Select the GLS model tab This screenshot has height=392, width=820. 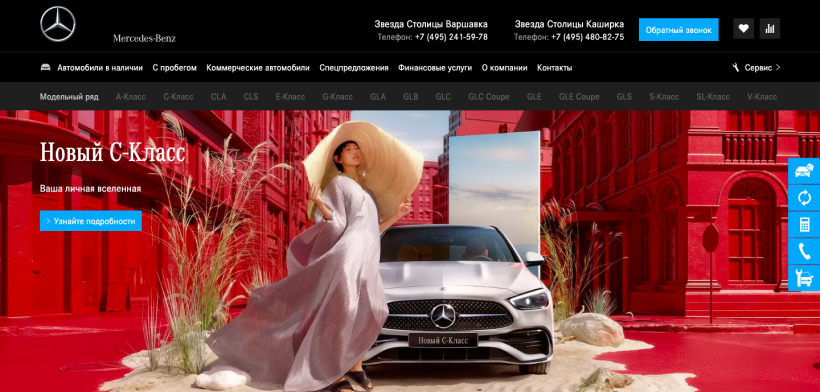pyautogui.click(x=624, y=97)
